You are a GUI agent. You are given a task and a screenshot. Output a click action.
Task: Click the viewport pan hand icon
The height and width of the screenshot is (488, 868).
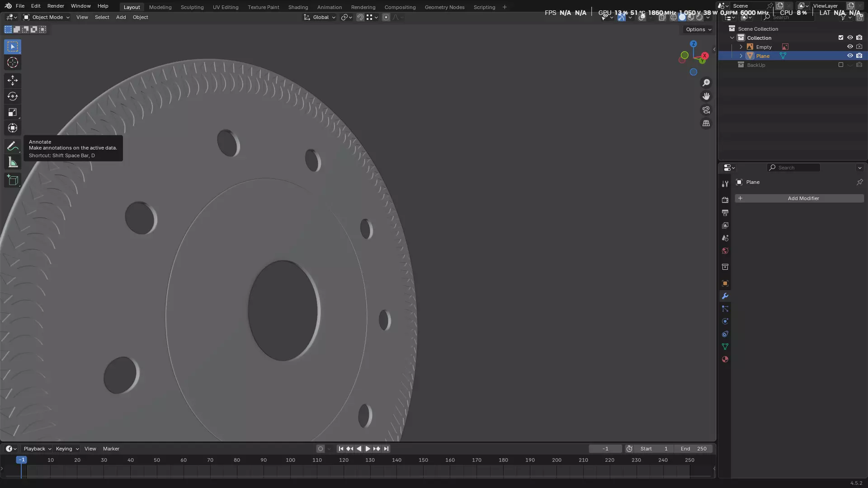pyautogui.click(x=706, y=96)
